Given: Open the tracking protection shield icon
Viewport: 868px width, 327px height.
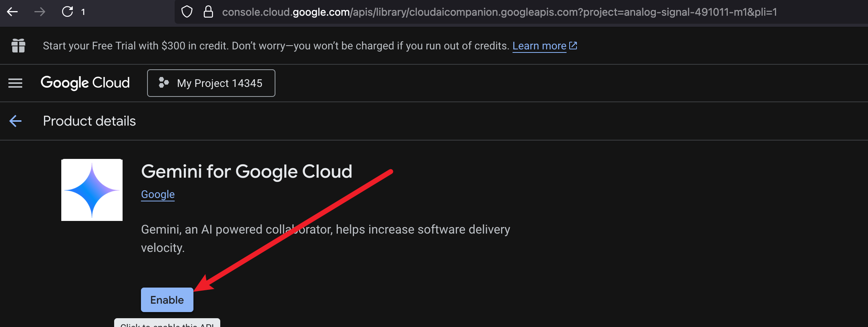Looking at the screenshot, I should pos(187,12).
